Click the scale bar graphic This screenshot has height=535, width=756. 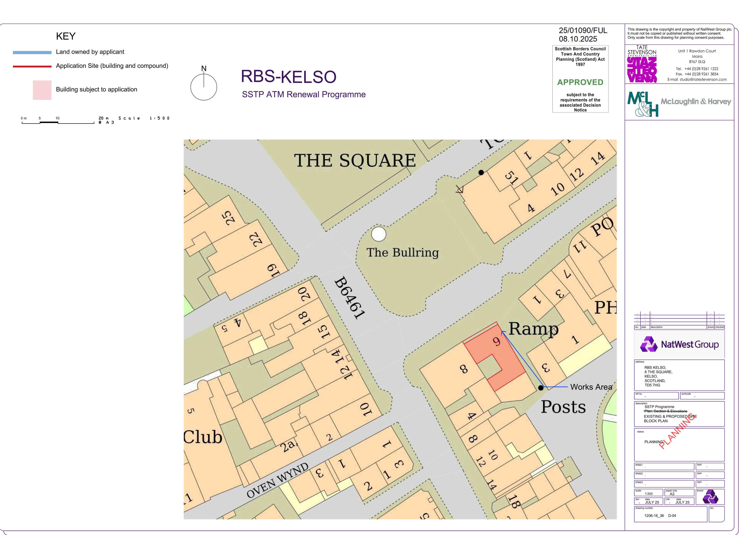(x=58, y=123)
